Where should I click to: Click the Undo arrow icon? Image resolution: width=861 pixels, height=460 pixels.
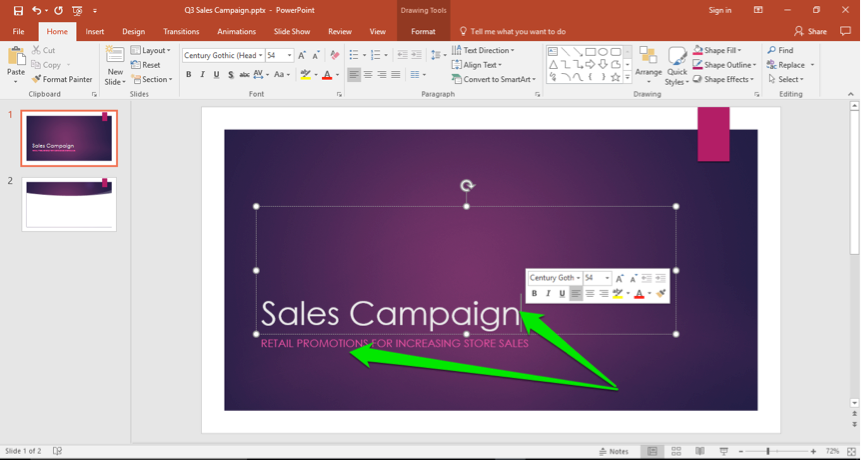36,10
